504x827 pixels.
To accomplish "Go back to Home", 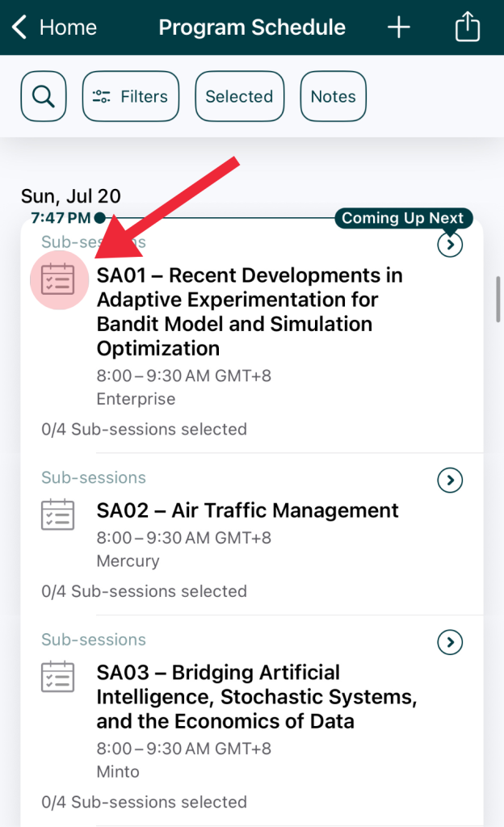I will pyautogui.click(x=68, y=27).
